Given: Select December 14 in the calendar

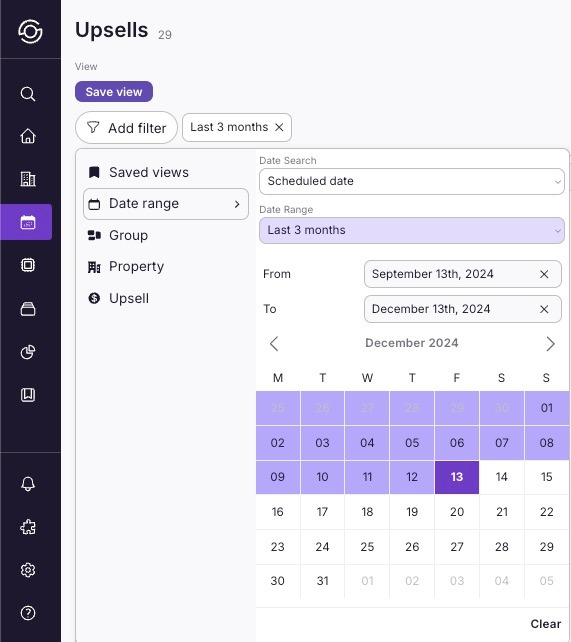Looking at the screenshot, I should tap(501, 477).
